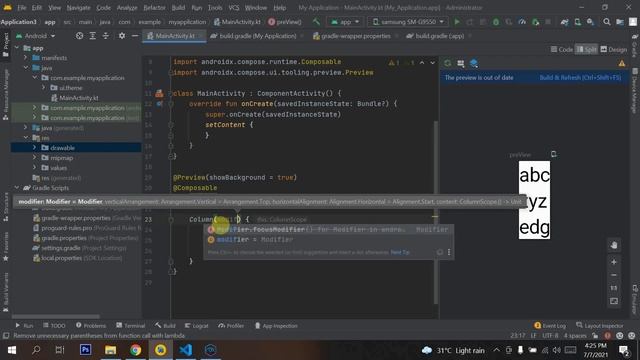Open the Refactor menu
This screenshot has width=640, height=360.
154,8
